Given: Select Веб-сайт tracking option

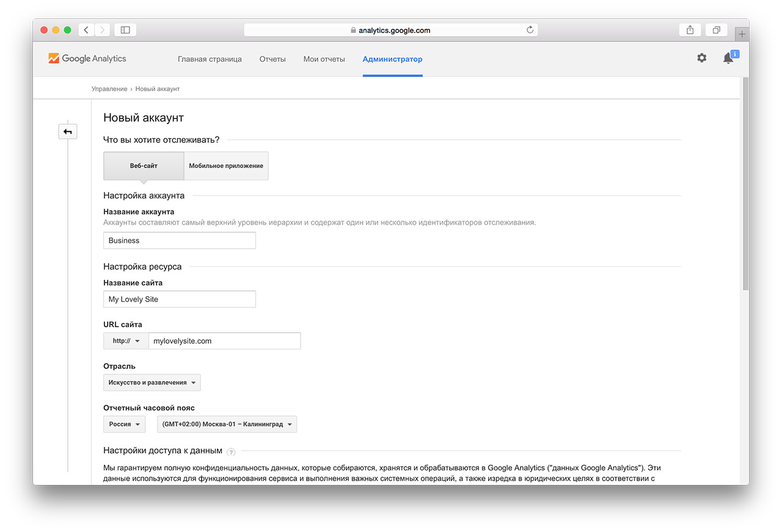Looking at the screenshot, I should coord(144,166).
